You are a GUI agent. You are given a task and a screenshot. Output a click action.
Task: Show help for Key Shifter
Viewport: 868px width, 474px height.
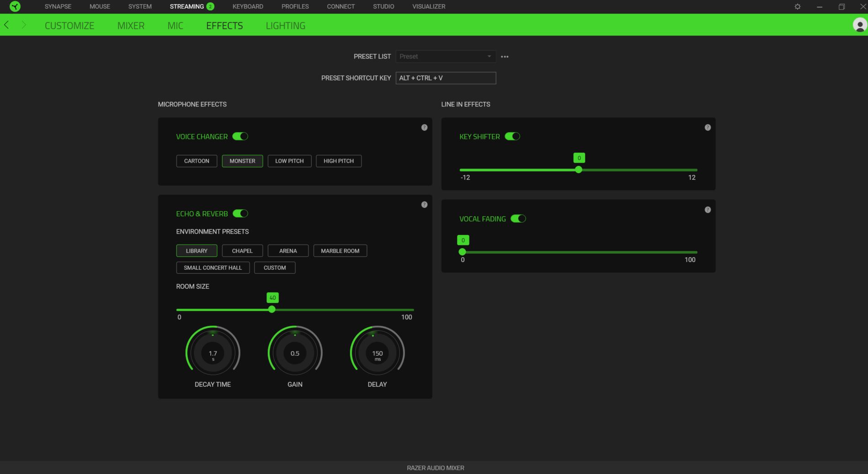click(708, 128)
